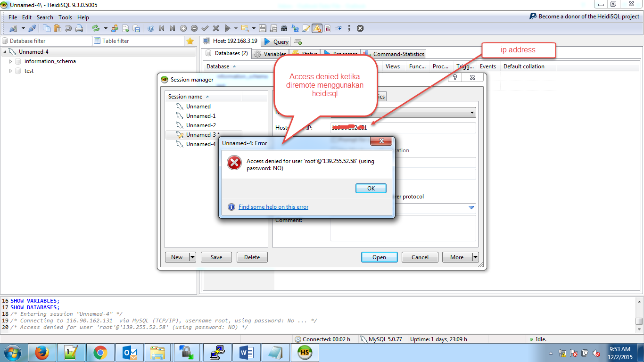Viewport: 644px width, 362px height.
Task: Click the Database filter field
Action: coord(50,41)
